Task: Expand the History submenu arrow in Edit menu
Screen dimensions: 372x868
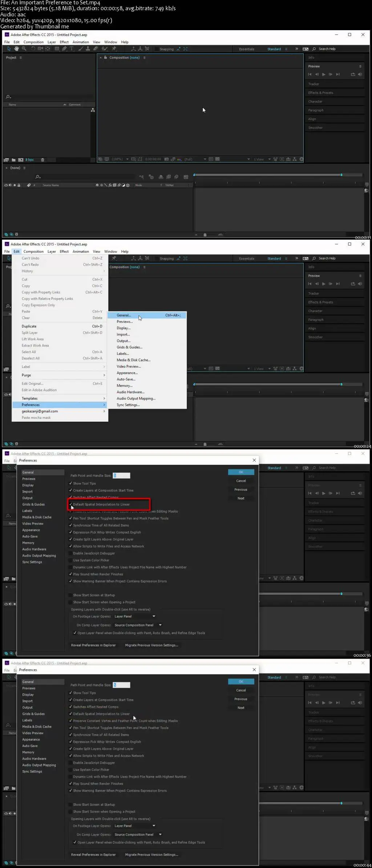Action: [x=104, y=271]
